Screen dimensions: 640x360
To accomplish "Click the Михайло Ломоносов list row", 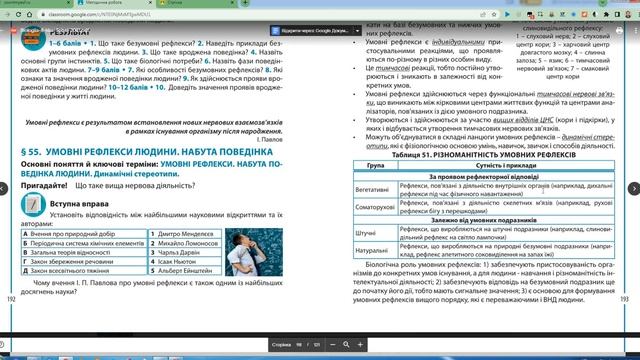I will tap(185, 243).
